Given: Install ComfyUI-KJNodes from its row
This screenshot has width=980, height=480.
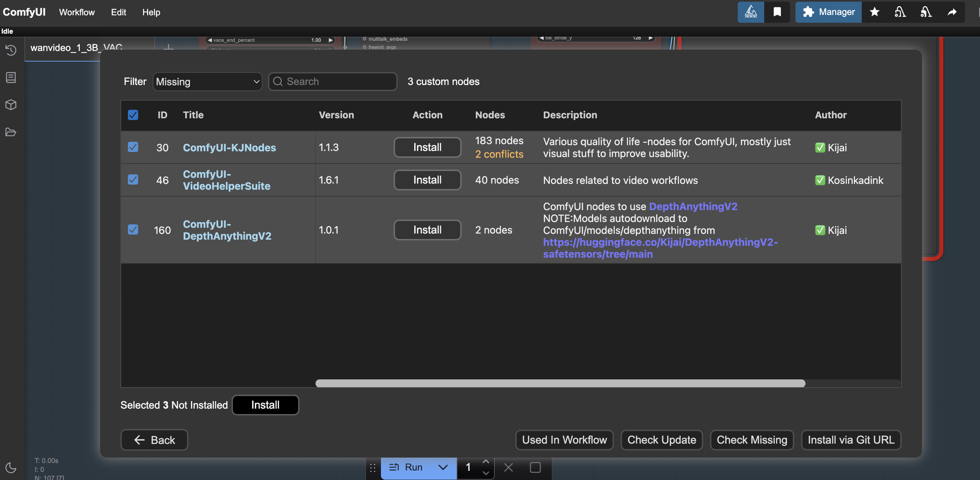Looking at the screenshot, I should (x=427, y=147).
